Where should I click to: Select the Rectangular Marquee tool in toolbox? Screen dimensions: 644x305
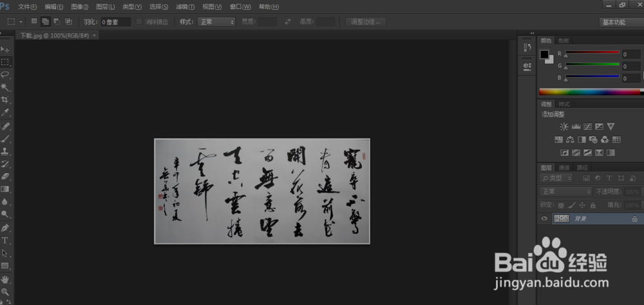pyautogui.click(x=5, y=62)
